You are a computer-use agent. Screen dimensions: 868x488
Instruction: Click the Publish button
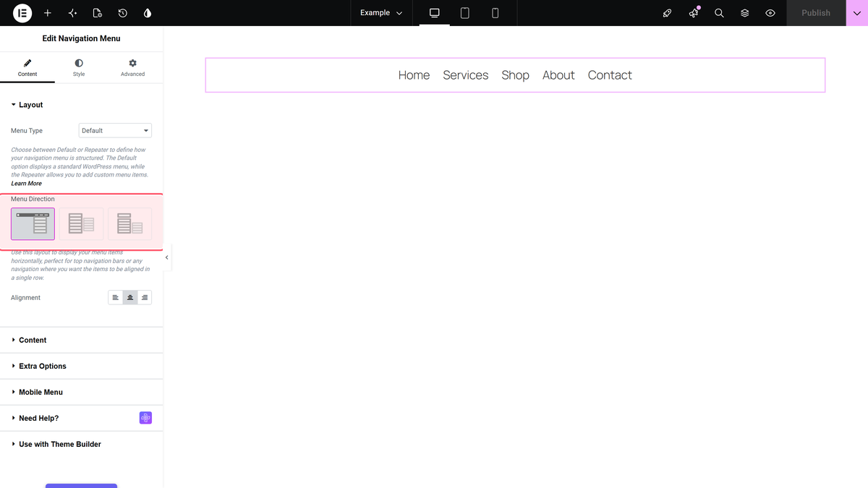click(816, 13)
